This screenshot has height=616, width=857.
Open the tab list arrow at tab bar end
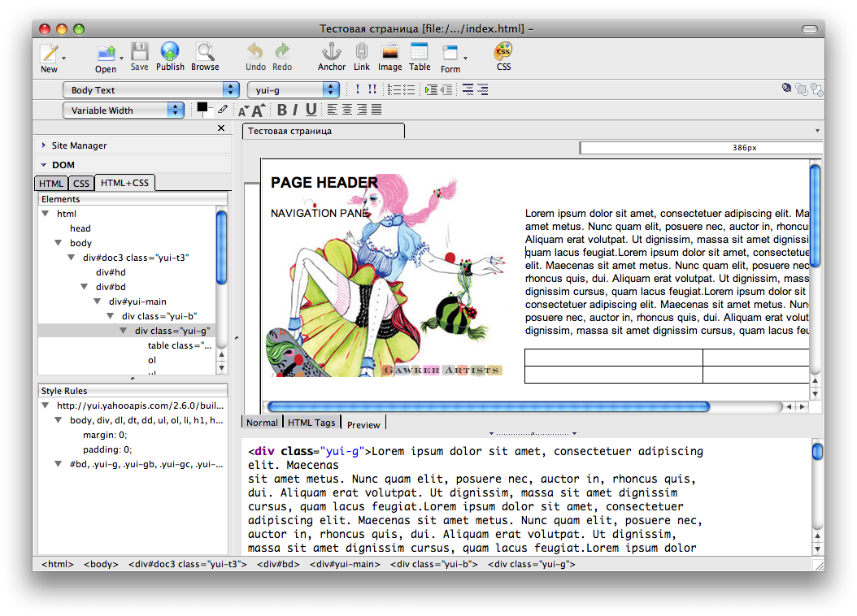coord(817,131)
